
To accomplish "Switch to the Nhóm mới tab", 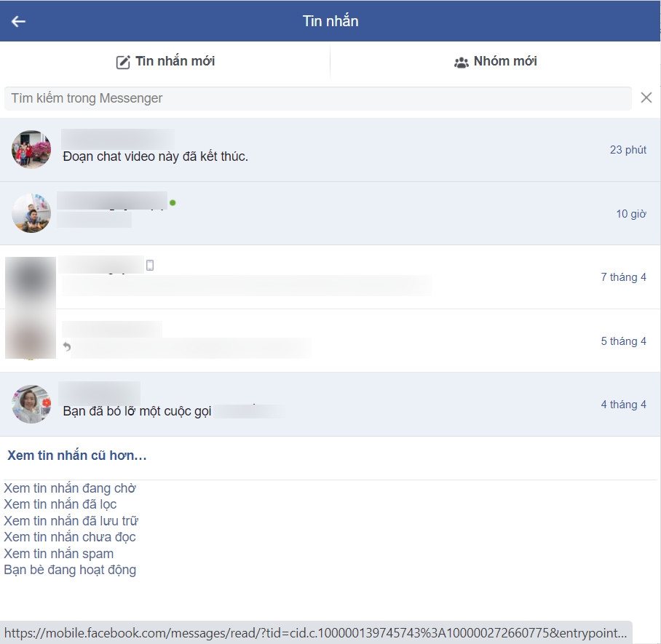I will 495,61.
